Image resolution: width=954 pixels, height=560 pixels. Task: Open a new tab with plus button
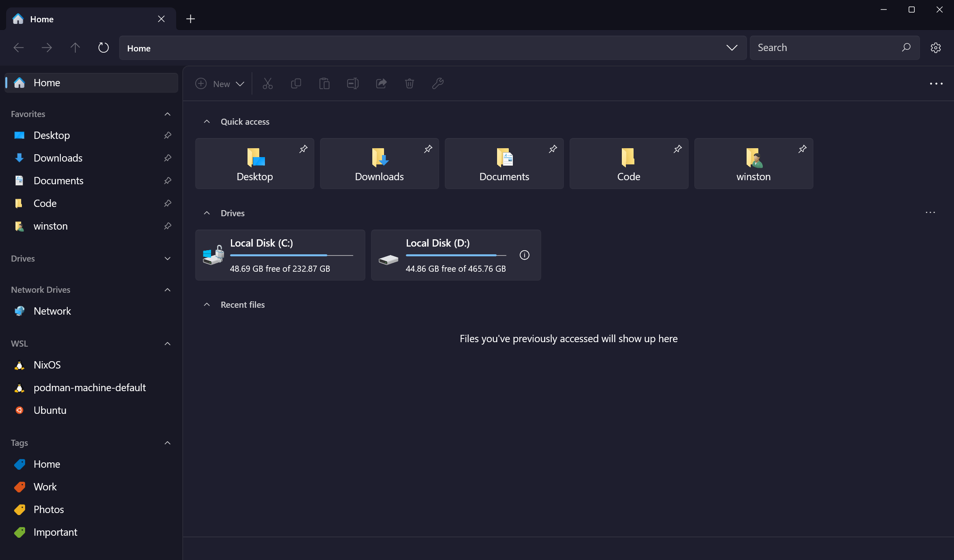[190, 19]
